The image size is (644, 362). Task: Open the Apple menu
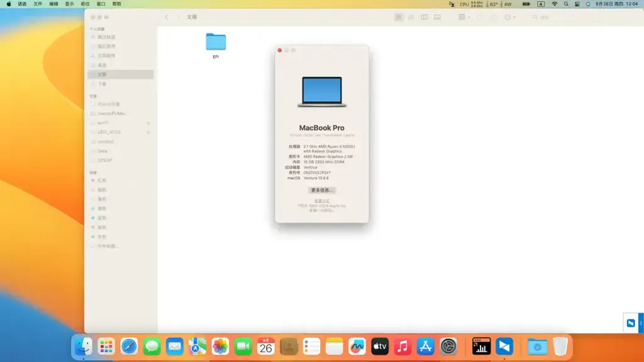[9, 4]
